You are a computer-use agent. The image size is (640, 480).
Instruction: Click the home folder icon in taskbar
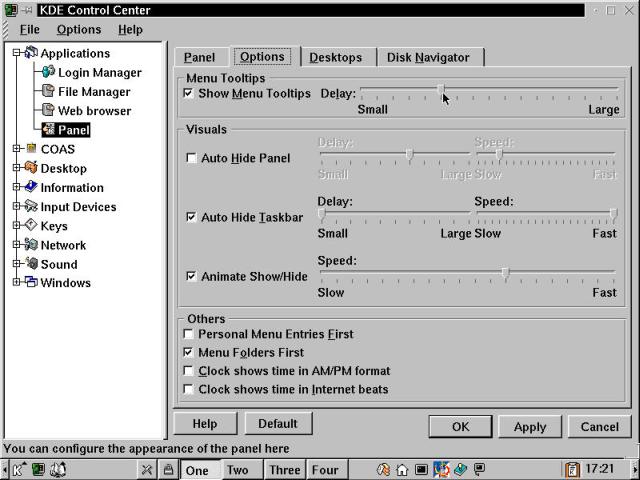(x=402, y=469)
